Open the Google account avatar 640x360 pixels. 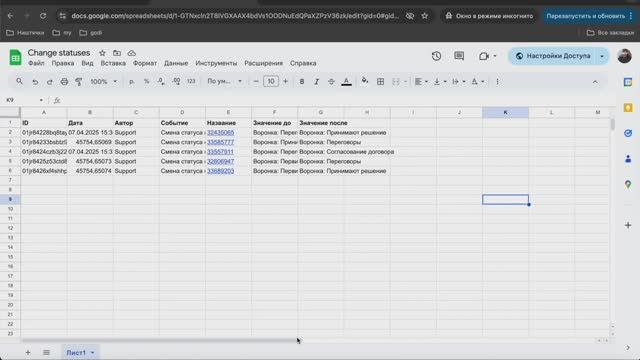pyautogui.click(x=624, y=56)
